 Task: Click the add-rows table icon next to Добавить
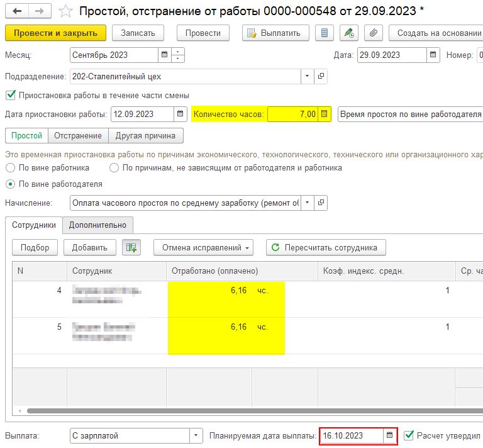[131, 247]
